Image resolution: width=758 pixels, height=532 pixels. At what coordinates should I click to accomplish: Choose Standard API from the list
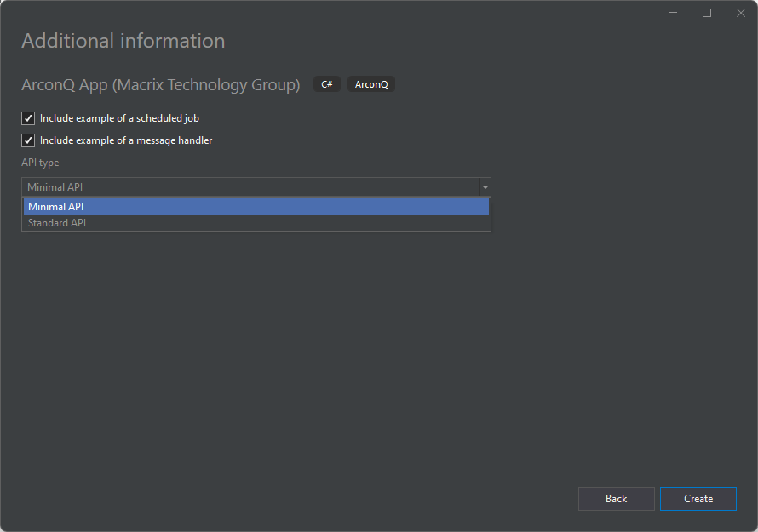point(256,223)
